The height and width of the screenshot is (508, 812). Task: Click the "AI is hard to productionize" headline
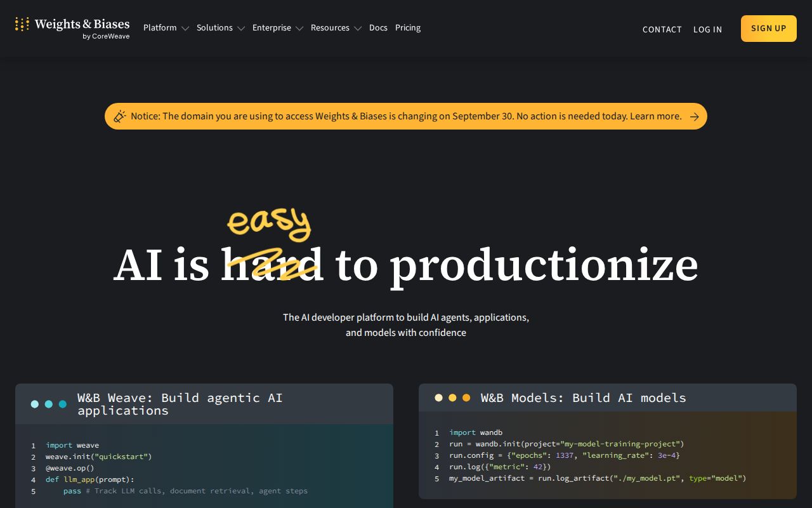point(406,265)
